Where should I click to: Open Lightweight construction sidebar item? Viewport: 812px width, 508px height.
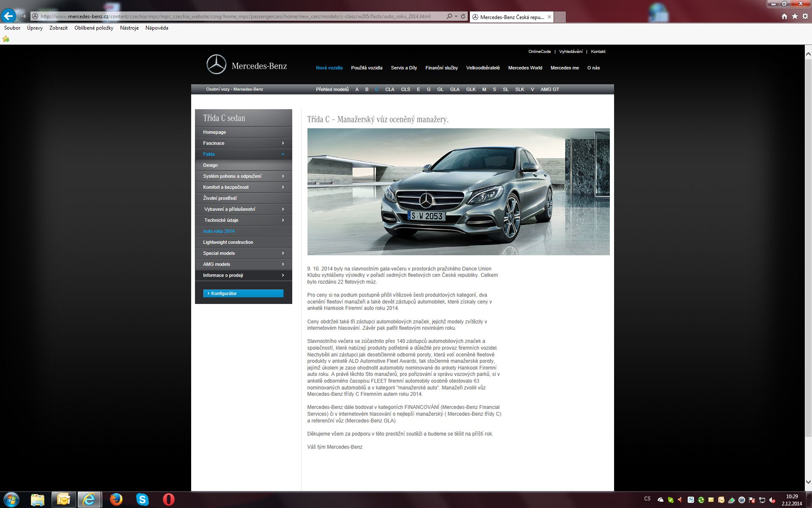click(x=244, y=242)
